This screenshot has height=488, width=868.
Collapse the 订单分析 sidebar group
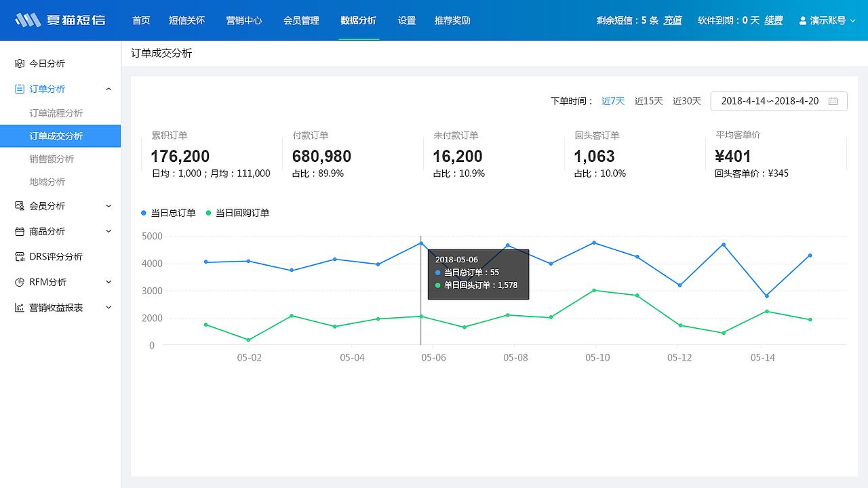pos(108,89)
